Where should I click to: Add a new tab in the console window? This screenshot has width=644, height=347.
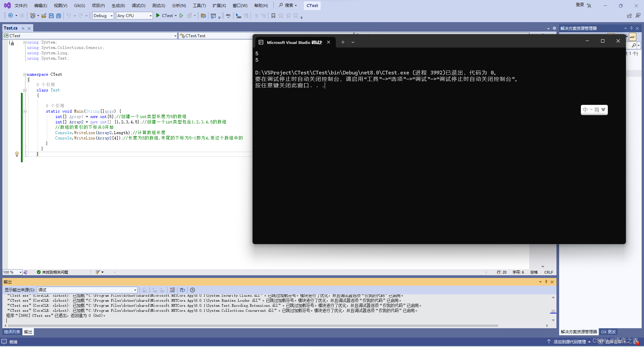click(x=343, y=42)
